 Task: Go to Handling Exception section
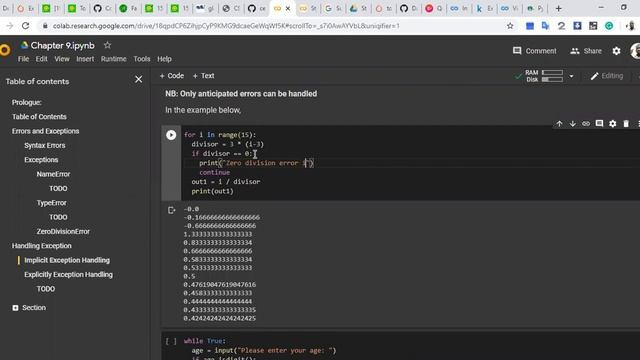[42, 246]
